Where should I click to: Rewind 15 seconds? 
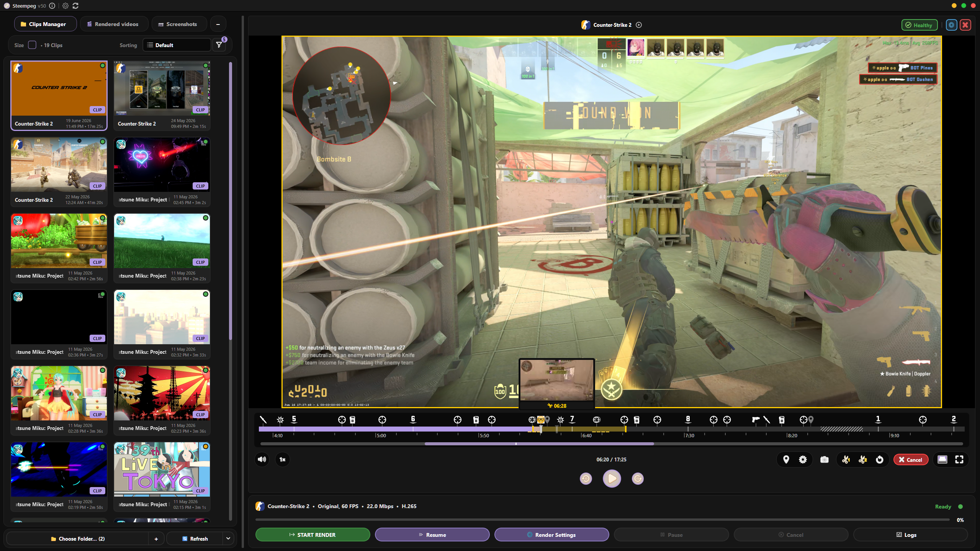(x=586, y=479)
